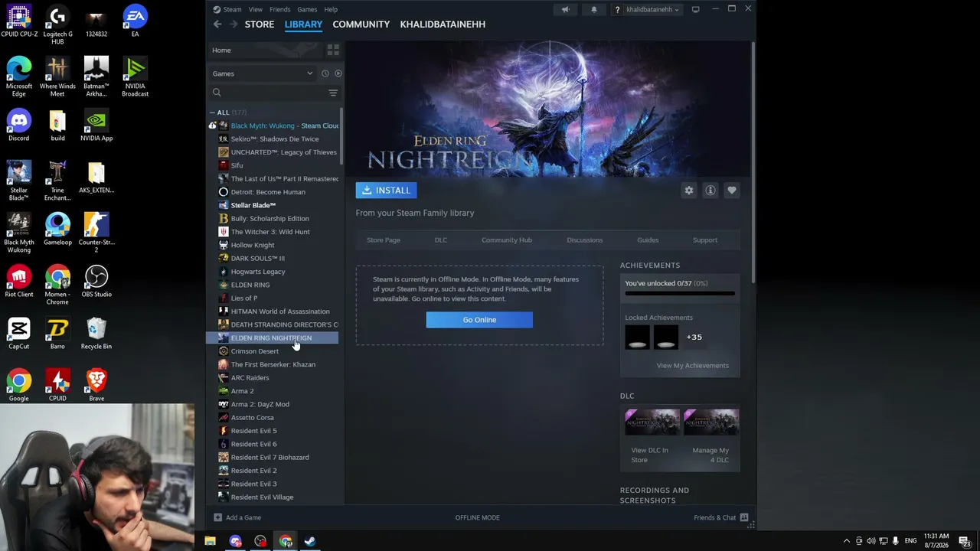Click Manage My 4 DLC
The width and height of the screenshot is (980, 551).
(710, 455)
